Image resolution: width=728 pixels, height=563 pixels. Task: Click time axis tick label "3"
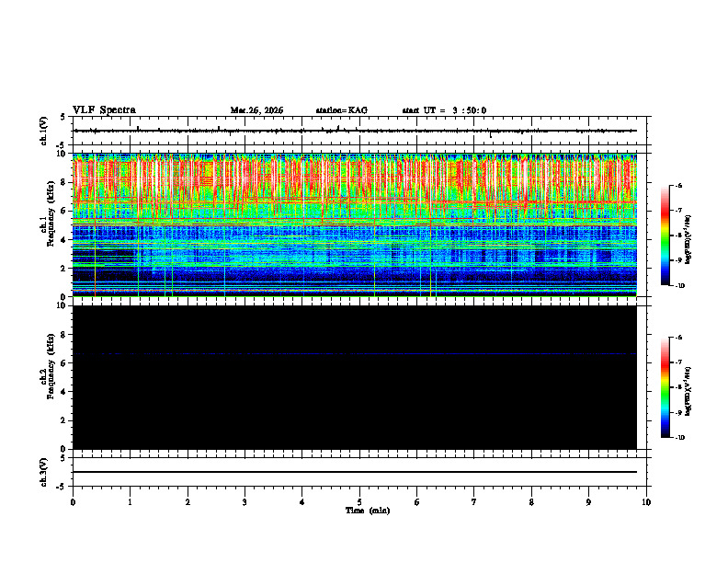point(245,502)
